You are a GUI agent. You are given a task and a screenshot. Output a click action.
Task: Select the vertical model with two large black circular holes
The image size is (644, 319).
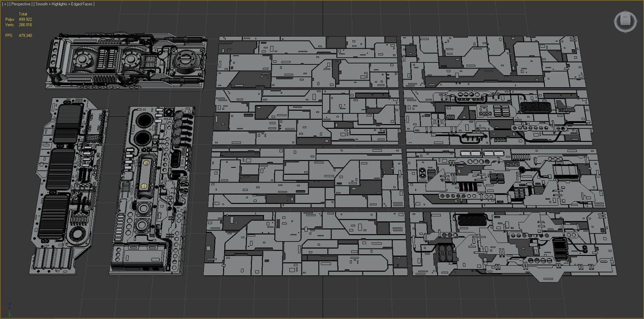152,191
